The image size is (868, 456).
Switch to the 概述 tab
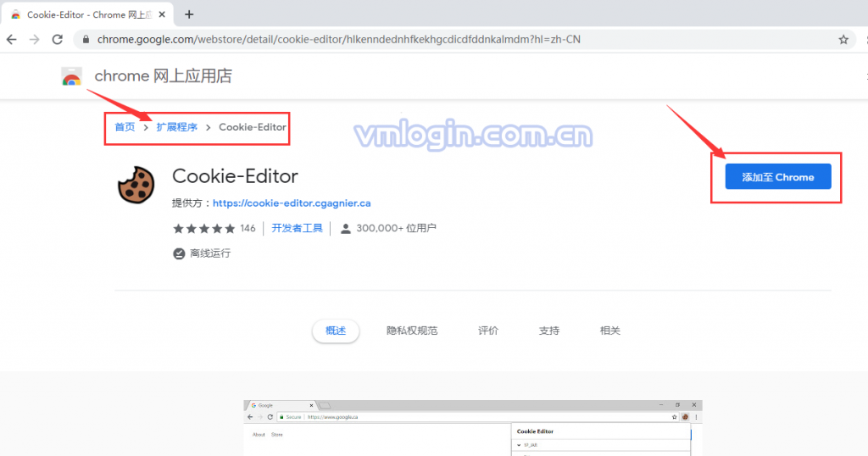(x=336, y=331)
